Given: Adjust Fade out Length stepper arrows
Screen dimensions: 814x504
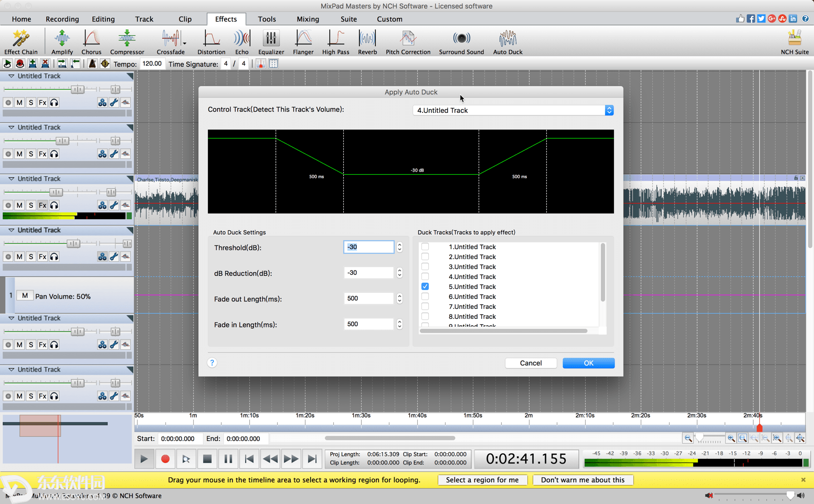Looking at the screenshot, I should coord(400,298).
